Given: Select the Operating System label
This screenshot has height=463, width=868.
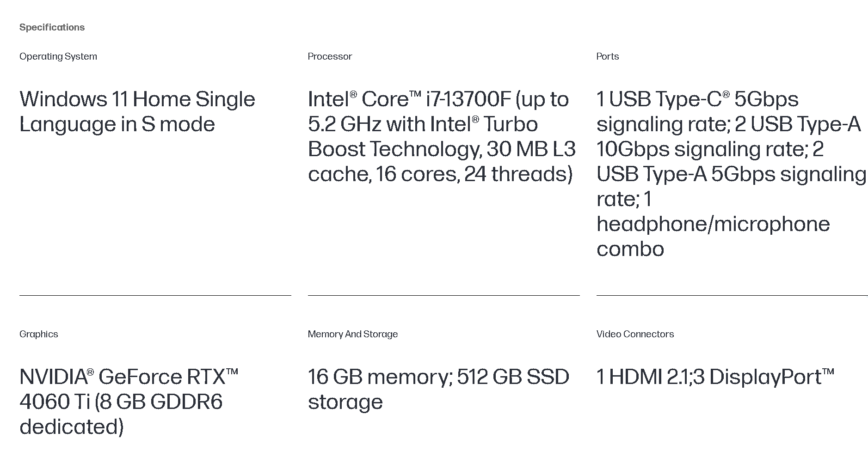Looking at the screenshot, I should [58, 56].
